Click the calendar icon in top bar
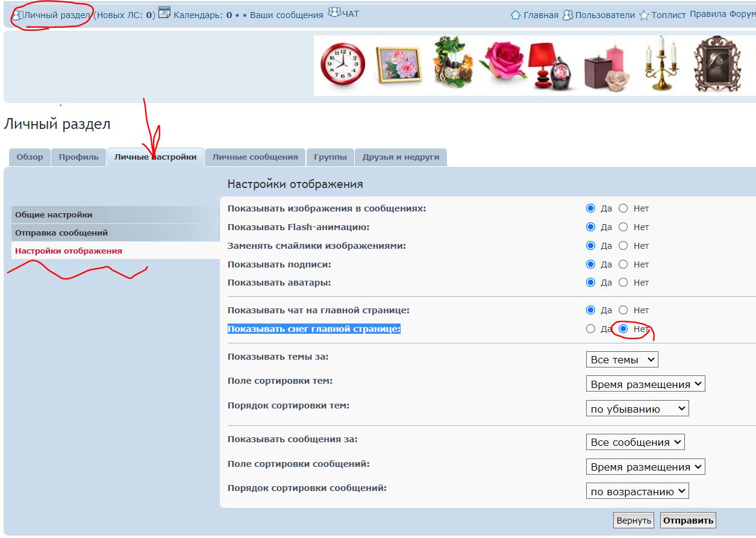Image resolution: width=756 pixels, height=538 pixels. [164, 13]
